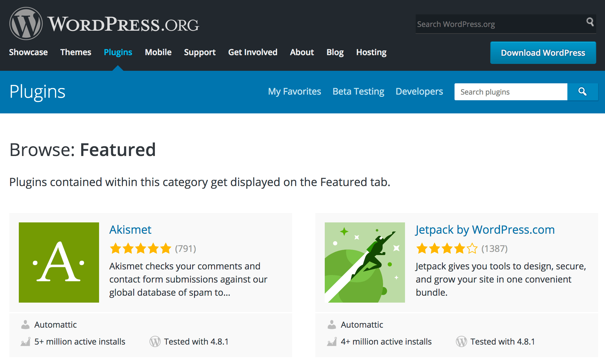Click the '4+ million active installs' text
Viewport: 605px width, 364px height.
point(386,341)
